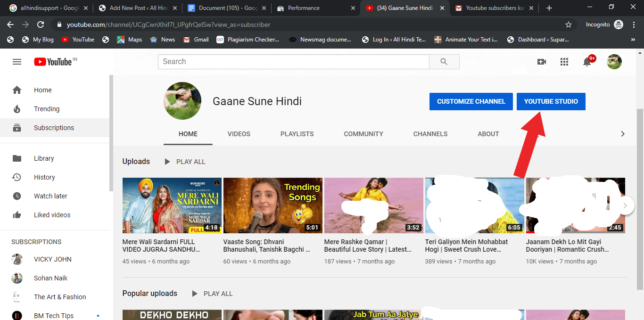Viewport: 644px width, 320px height.
Task: Open the News bookmark
Action: coord(163,40)
